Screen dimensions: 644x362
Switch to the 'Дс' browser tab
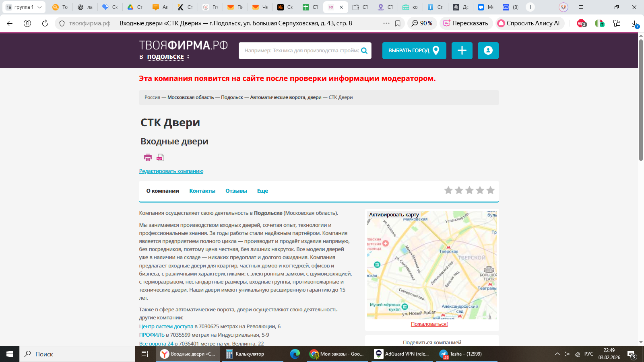460,7
